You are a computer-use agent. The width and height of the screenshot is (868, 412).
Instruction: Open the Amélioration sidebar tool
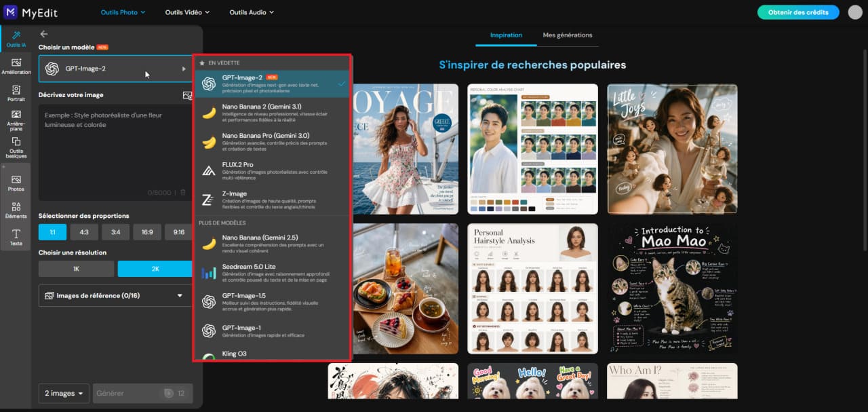tap(16, 67)
